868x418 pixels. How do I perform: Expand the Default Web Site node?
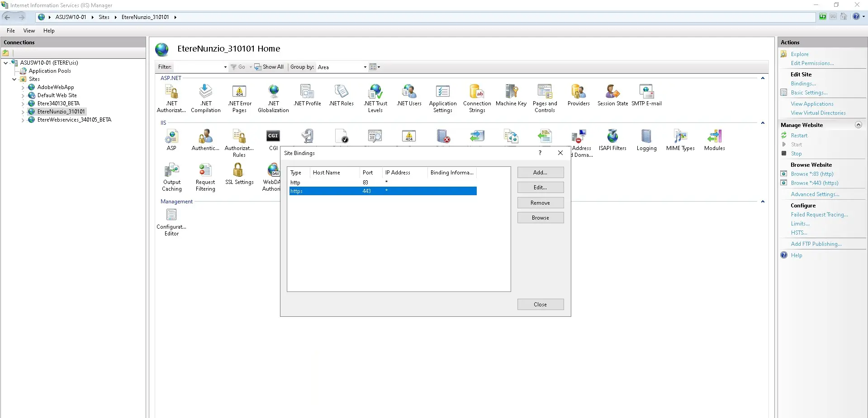click(23, 96)
